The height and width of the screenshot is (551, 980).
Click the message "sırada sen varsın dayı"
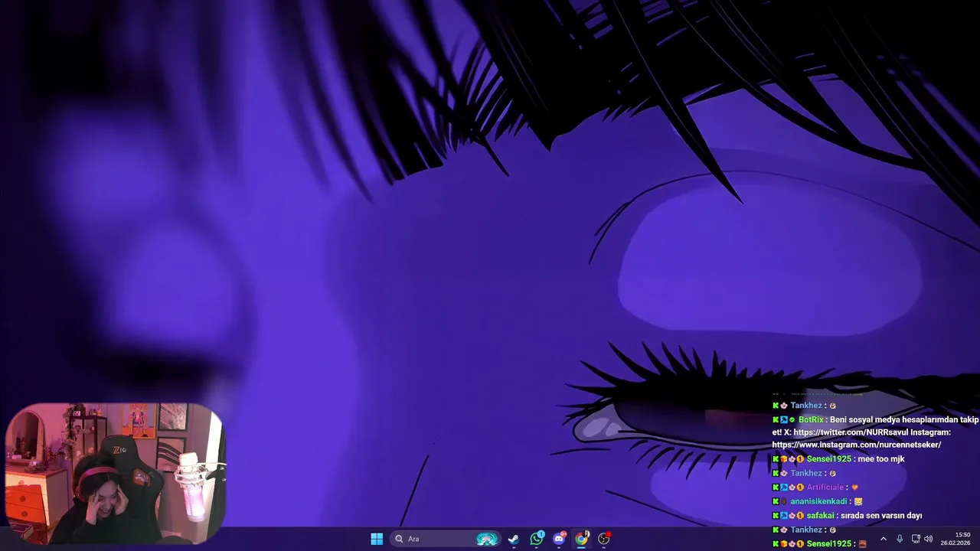pyautogui.click(x=881, y=516)
